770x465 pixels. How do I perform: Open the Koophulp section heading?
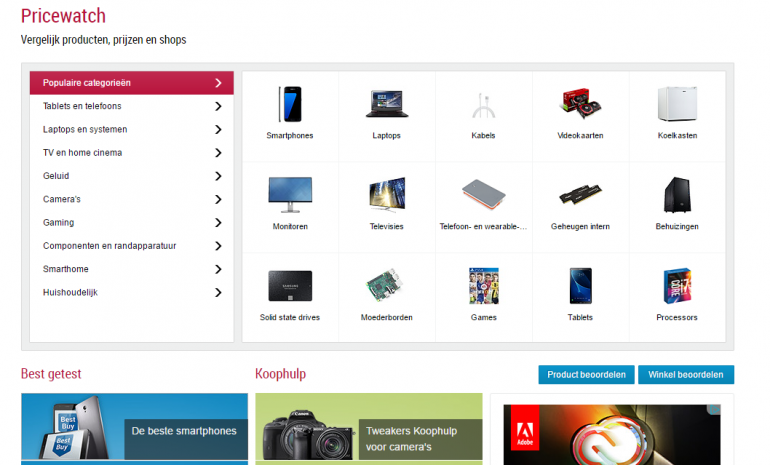280,374
